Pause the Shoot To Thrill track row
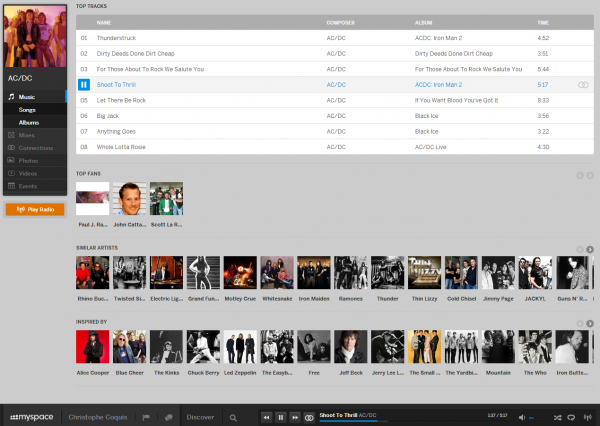The width and height of the screenshot is (600, 426). [84, 85]
